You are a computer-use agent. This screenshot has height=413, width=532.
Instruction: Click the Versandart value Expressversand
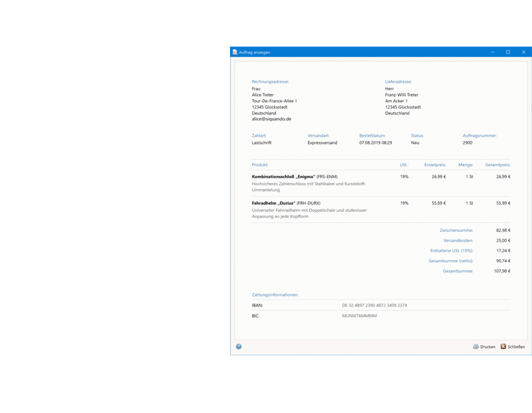pos(322,143)
